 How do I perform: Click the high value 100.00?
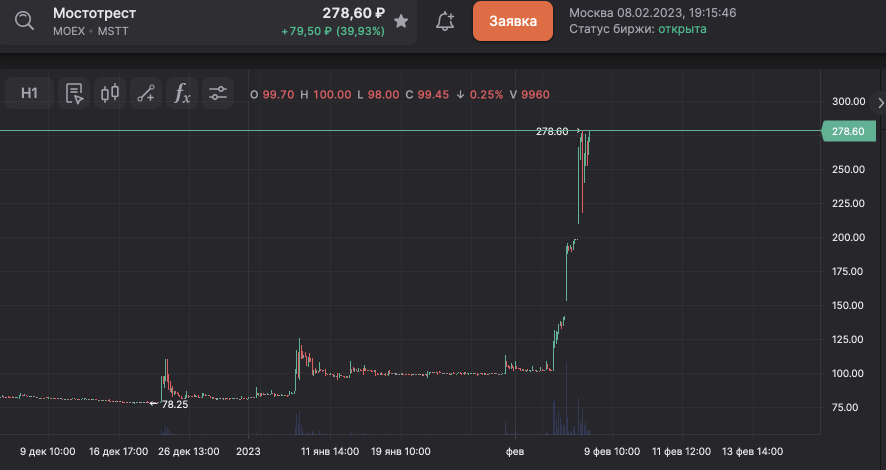pyautogui.click(x=332, y=95)
